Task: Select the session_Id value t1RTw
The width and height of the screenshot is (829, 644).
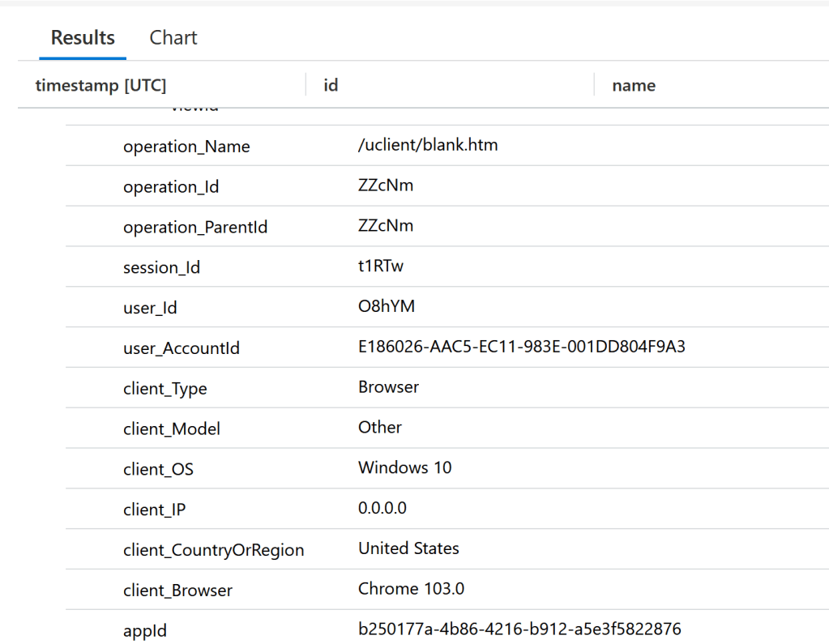Action: pos(381,267)
